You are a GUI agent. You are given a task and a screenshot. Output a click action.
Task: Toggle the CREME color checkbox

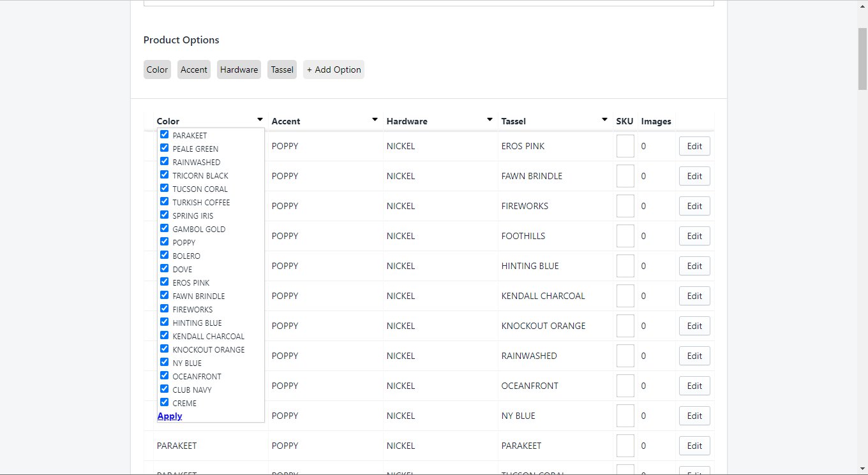pyautogui.click(x=165, y=402)
